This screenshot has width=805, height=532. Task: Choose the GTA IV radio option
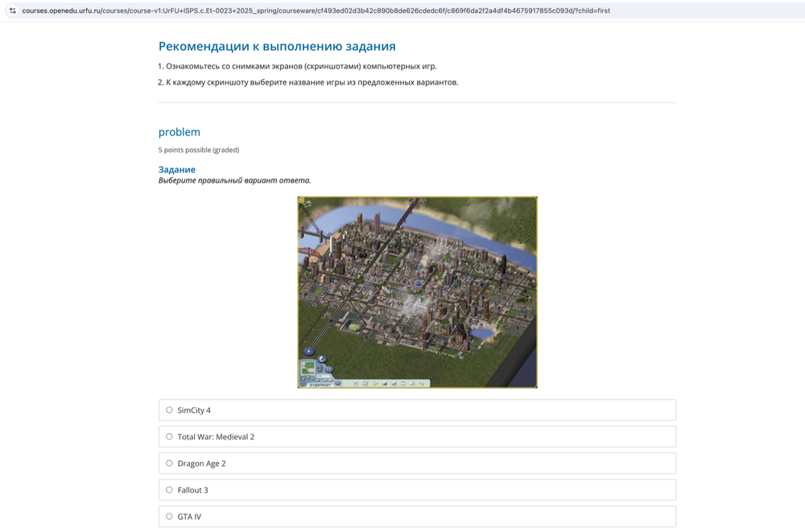pos(169,517)
